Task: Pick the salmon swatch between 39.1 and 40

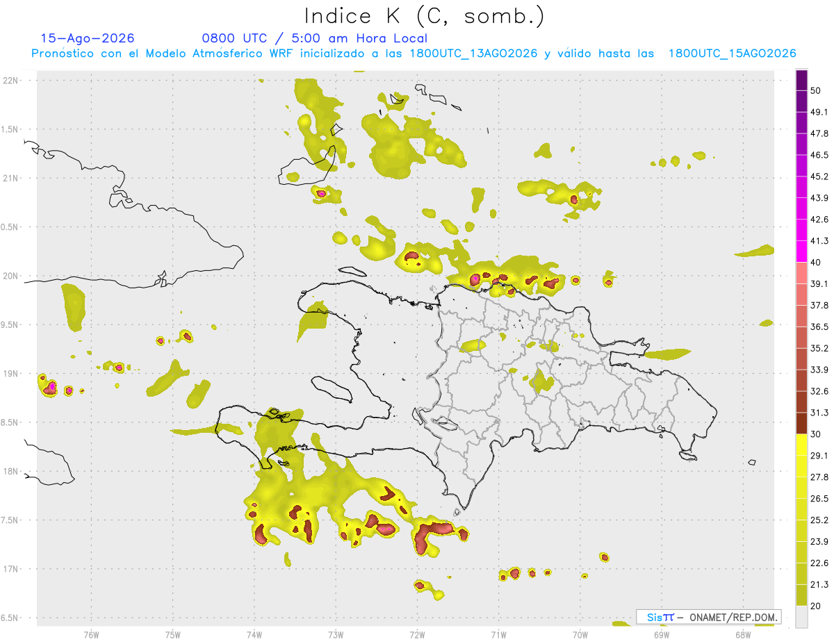Action: coord(801,273)
